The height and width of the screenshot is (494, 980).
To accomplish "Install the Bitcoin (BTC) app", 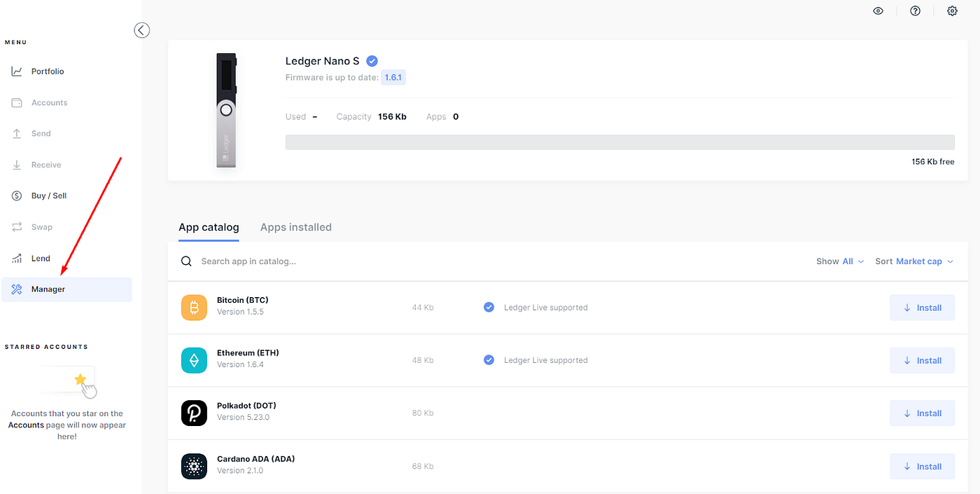I will (922, 308).
